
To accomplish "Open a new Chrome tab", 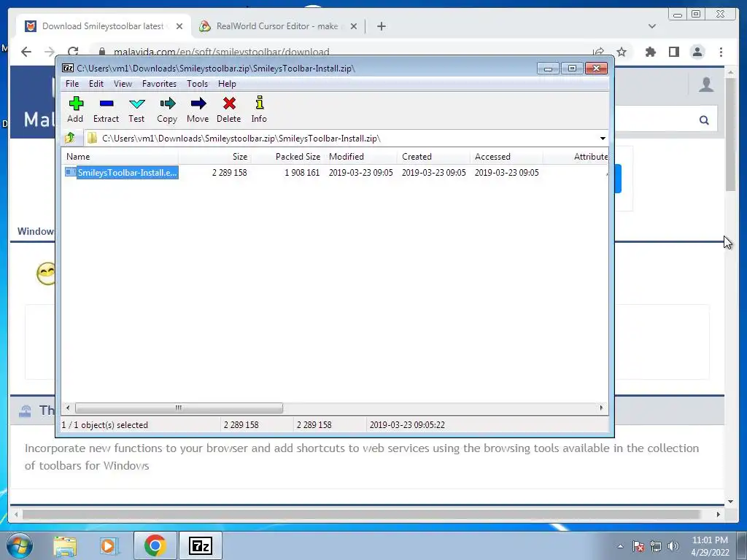I will 381,26.
